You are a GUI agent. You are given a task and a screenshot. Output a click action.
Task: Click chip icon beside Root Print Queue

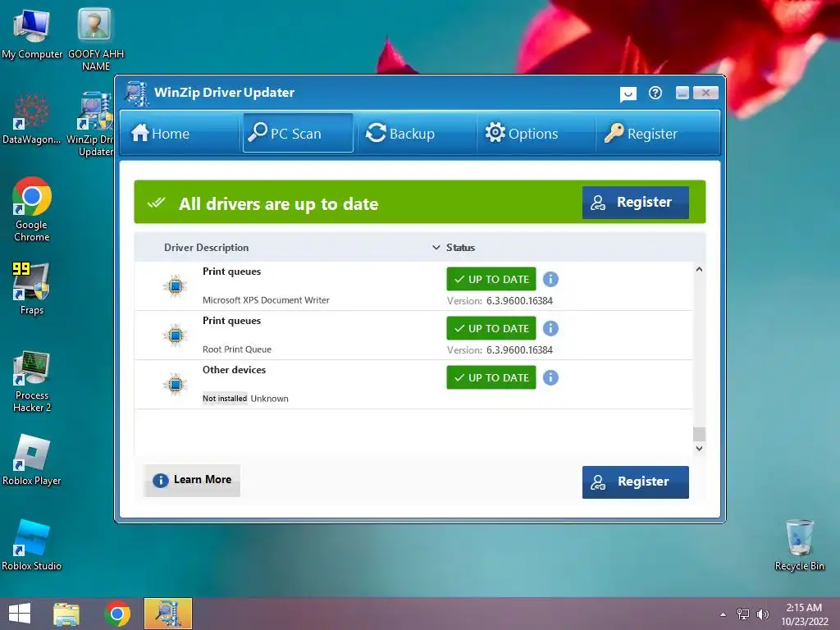176,336
